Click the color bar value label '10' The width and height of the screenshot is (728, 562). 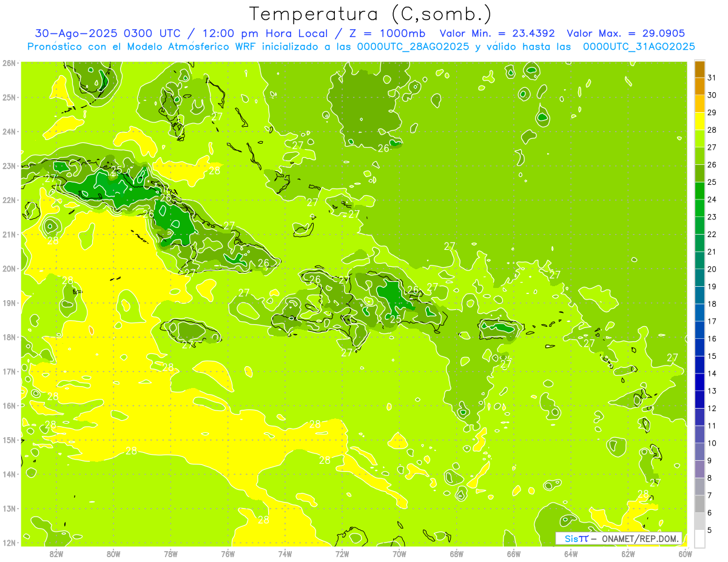pyautogui.click(x=712, y=443)
